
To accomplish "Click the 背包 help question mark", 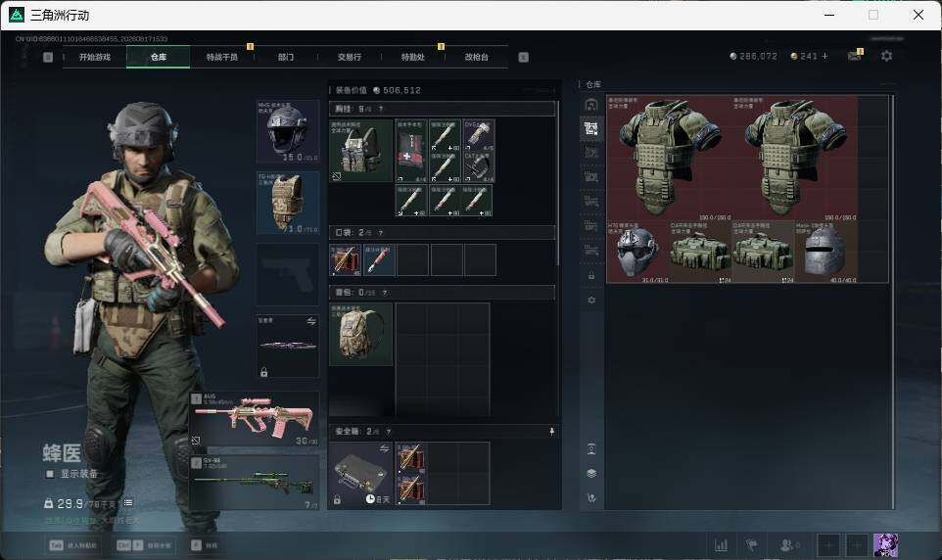I will (385, 293).
